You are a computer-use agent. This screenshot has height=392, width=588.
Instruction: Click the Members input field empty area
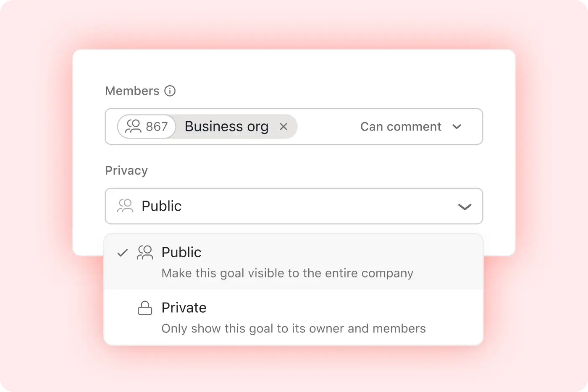pyautogui.click(x=327, y=127)
